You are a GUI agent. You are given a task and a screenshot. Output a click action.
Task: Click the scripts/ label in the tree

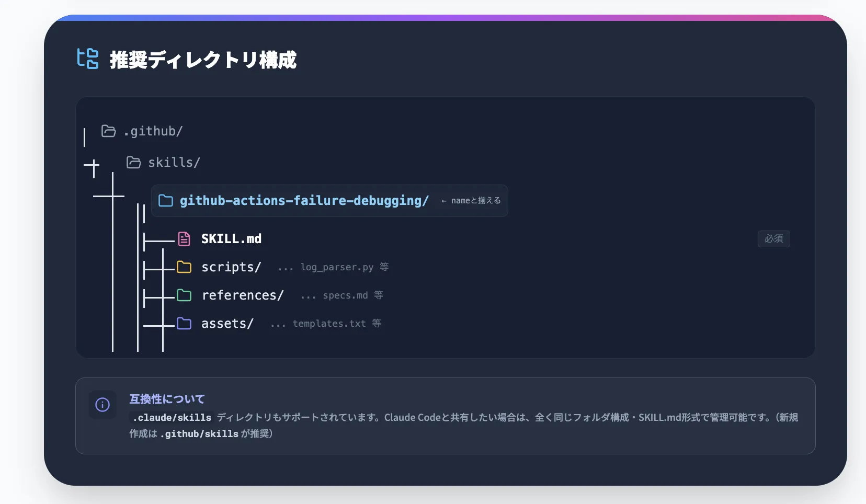(x=232, y=267)
